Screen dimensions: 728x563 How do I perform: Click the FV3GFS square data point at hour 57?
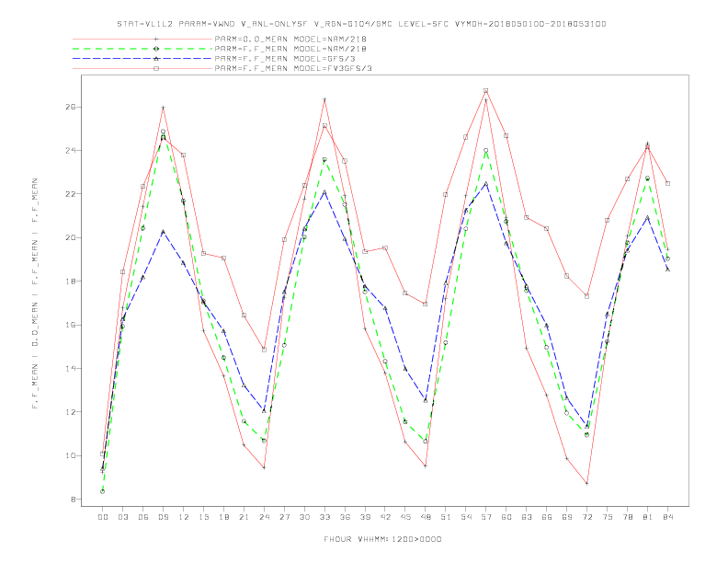point(486,90)
